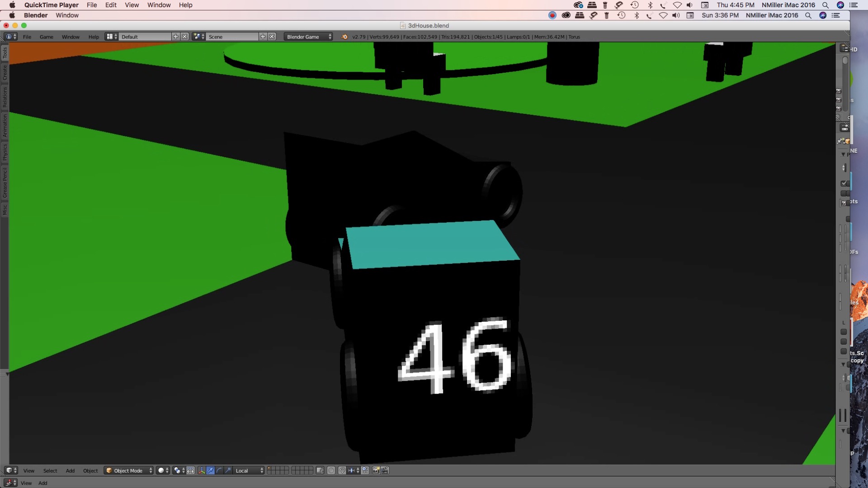Toggle manipulate center points button
Image resolution: width=868 pixels, height=488 pixels.
click(190, 470)
